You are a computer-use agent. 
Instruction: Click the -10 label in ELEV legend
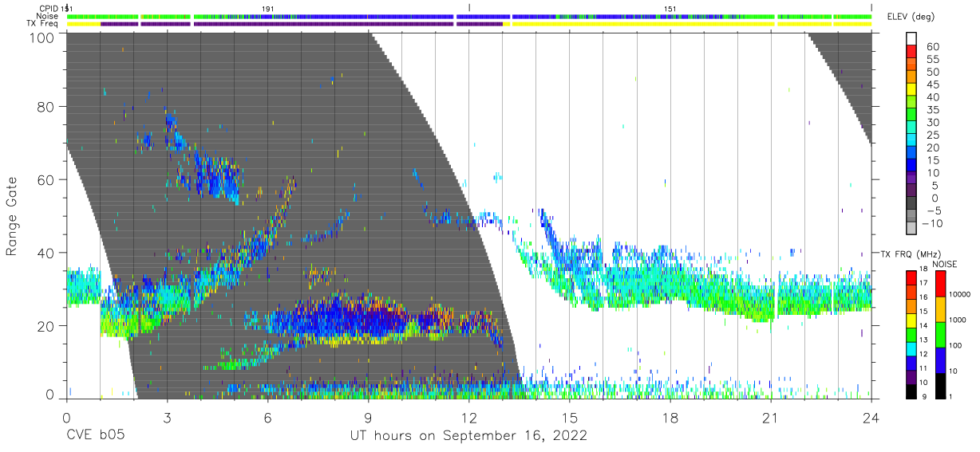(931, 223)
